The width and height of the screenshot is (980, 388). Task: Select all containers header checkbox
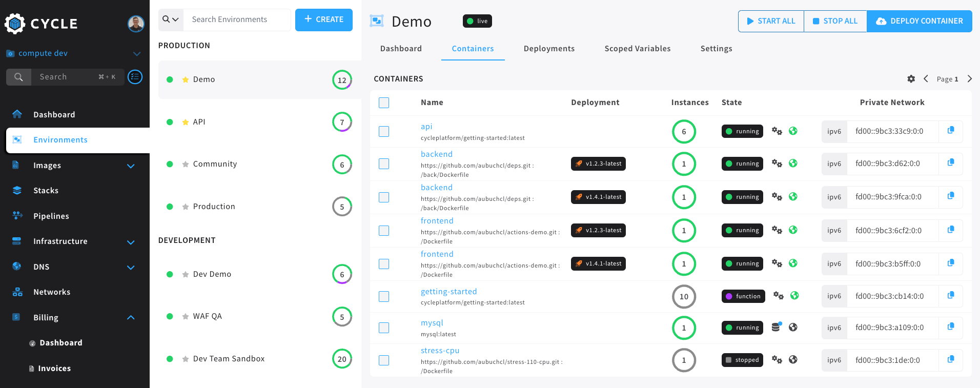point(384,103)
